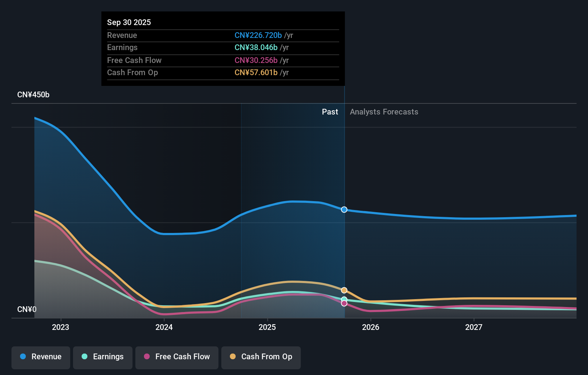Select the orange Cash From Op data marker
588x375 pixels.
344,290
